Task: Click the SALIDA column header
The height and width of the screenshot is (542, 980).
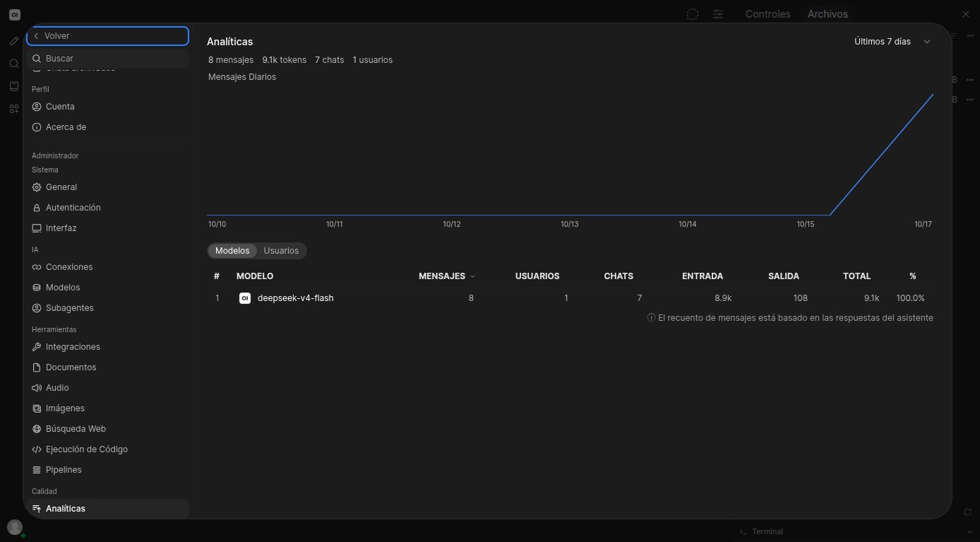Action: pyautogui.click(x=784, y=276)
